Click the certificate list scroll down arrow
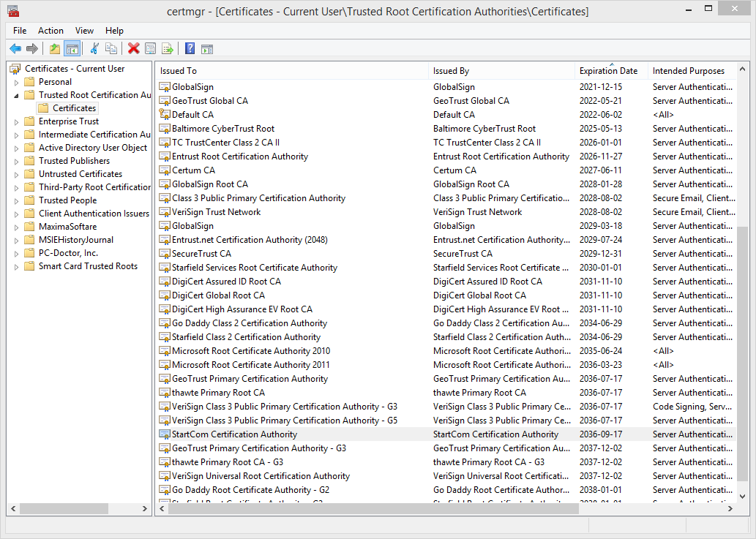756x539 pixels. coord(742,496)
